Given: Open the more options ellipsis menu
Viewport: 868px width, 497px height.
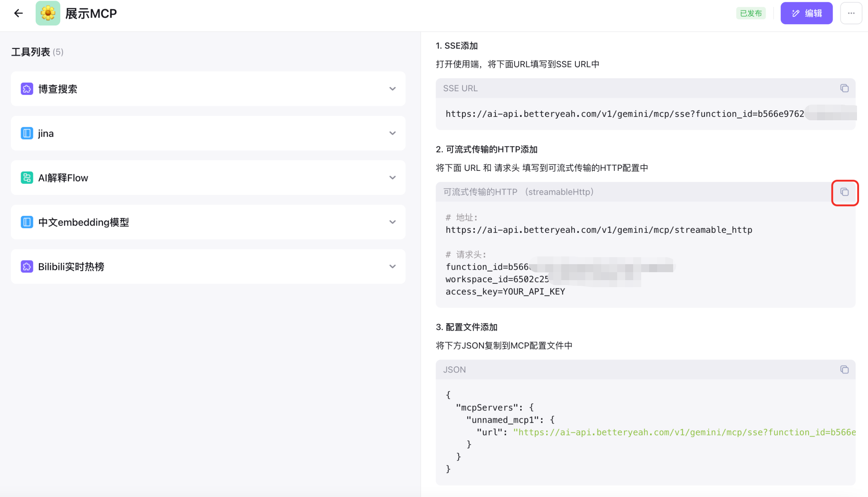Looking at the screenshot, I should coord(851,13).
